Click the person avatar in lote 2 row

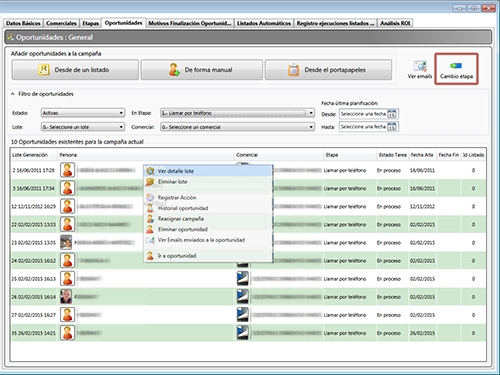coord(67,170)
